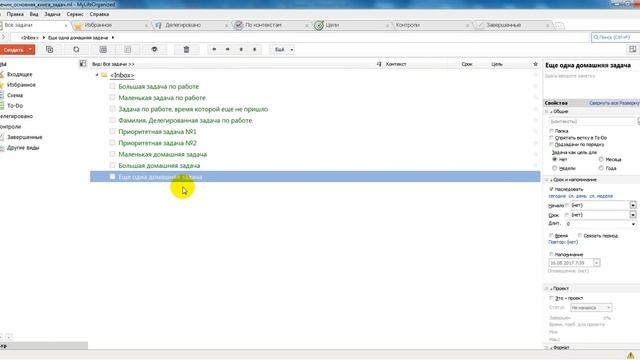The image size is (640, 360).
Task: Click the duplicate task toolbar icon
Action: pos(50,49)
